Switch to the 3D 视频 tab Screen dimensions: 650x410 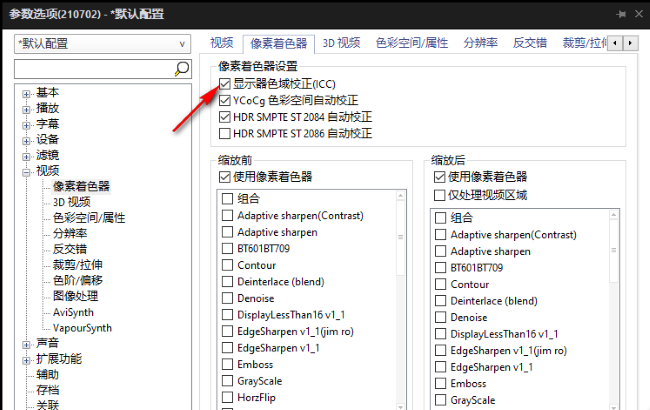tap(340, 43)
